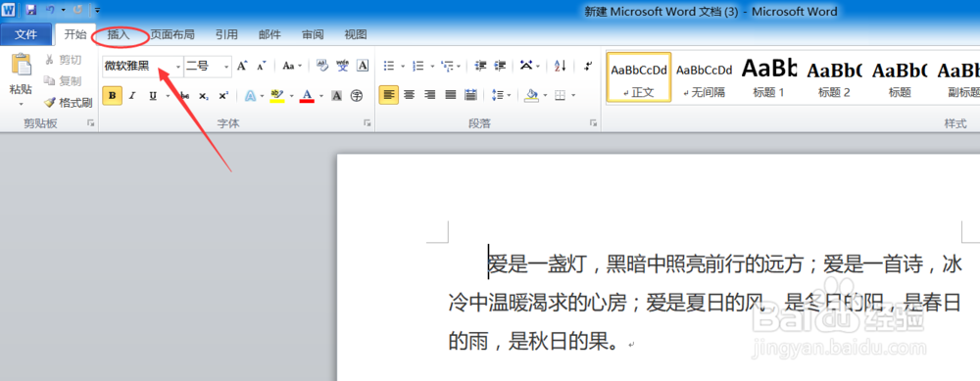This screenshot has height=381, width=980.
Task: Open the Paragraph dialog launcher
Action: pos(593,123)
